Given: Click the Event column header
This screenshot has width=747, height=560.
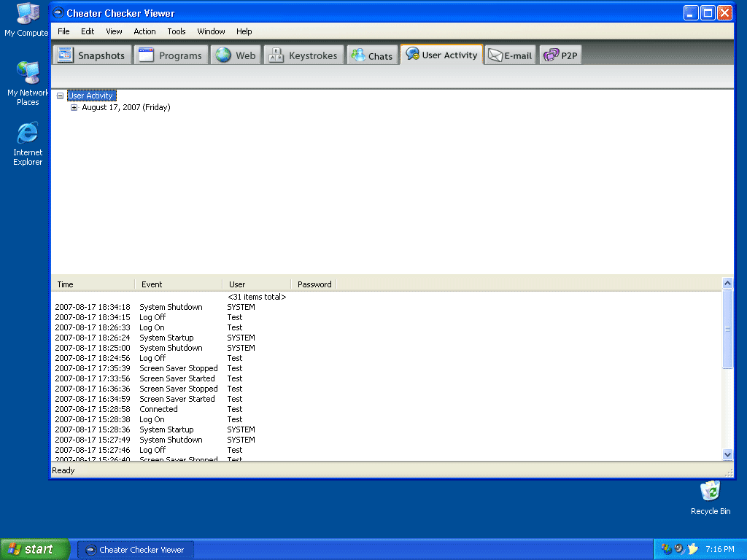Looking at the screenshot, I should pos(178,284).
